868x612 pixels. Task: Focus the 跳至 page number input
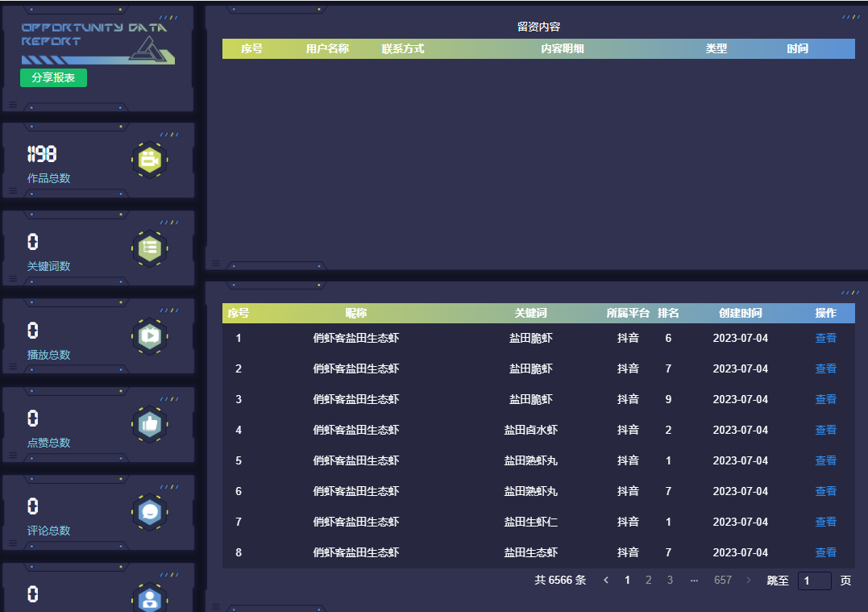pyautogui.click(x=814, y=581)
